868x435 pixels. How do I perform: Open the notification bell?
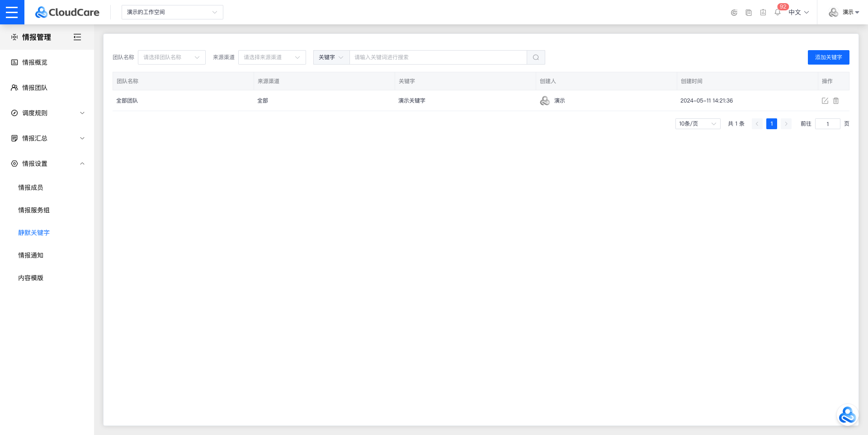(x=777, y=13)
